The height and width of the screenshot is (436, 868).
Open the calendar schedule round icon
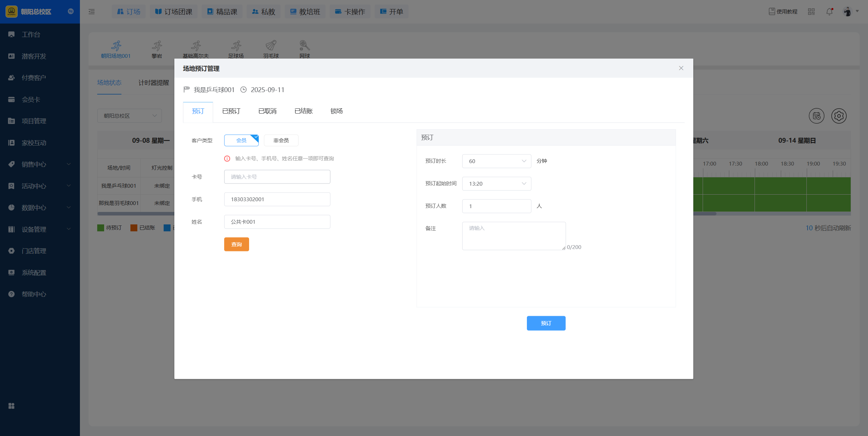tap(816, 116)
